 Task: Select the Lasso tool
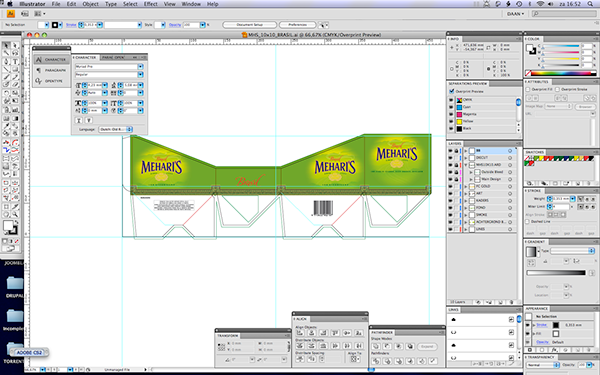(15, 53)
